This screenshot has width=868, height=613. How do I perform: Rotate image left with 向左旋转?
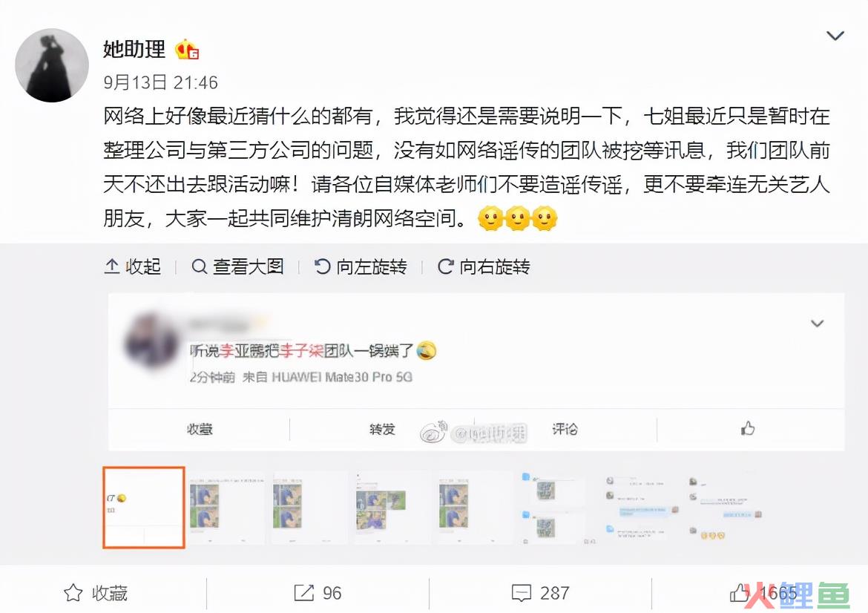point(361,267)
